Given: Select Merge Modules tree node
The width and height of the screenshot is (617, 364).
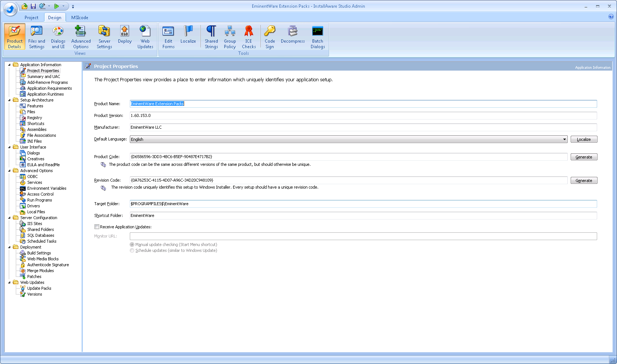Looking at the screenshot, I should coord(40,271).
